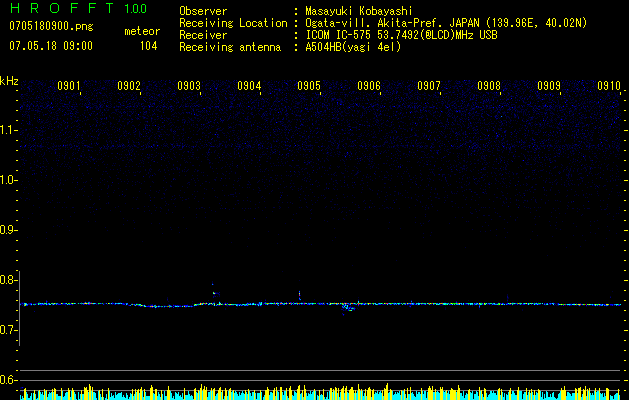The height and width of the screenshot is (400, 629).
Task: Select antenna text A504HB(yagi 4el)
Action: click(353, 47)
